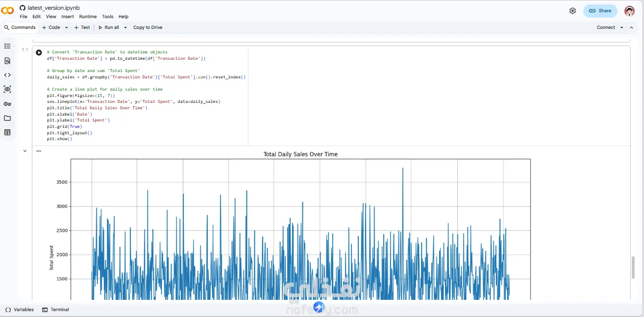The width and height of the screenshot is (644, 317).
Task: Open the code snippets sidebar icon
Action: point(7,75)
